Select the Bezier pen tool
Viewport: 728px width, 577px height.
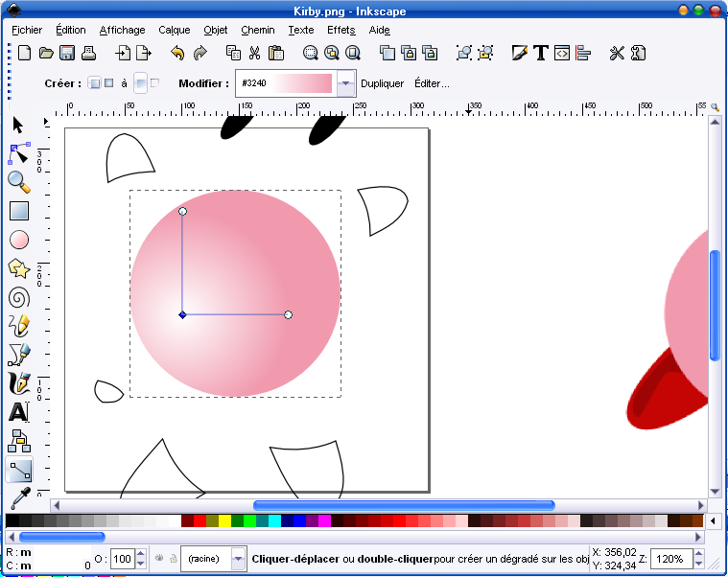click(x=19, y=355)
